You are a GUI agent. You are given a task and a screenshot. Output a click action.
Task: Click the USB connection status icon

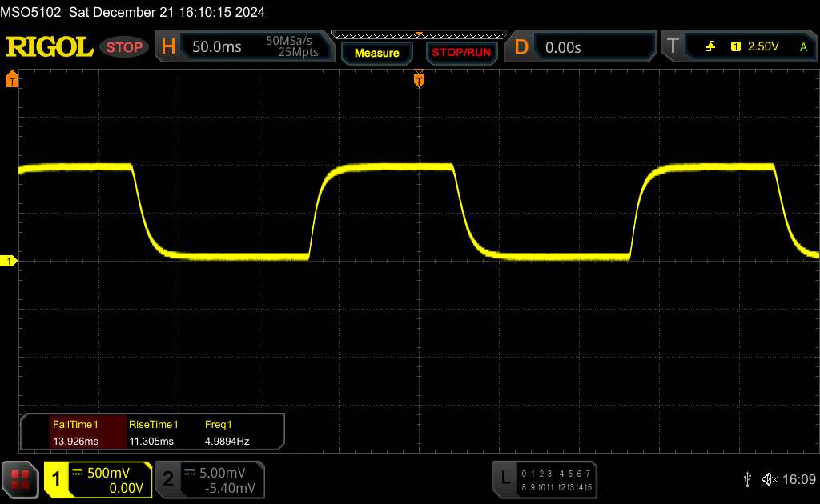tap(747, 478)
